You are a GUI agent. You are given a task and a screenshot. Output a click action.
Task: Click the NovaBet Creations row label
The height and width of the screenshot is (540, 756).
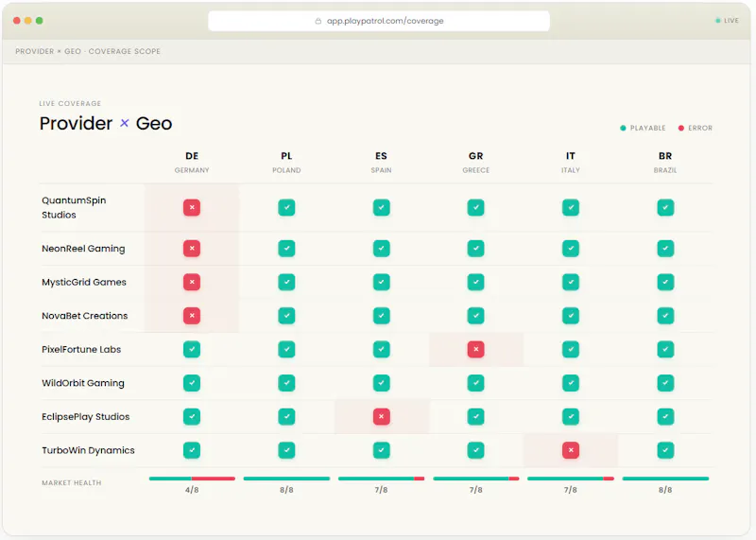85,316
